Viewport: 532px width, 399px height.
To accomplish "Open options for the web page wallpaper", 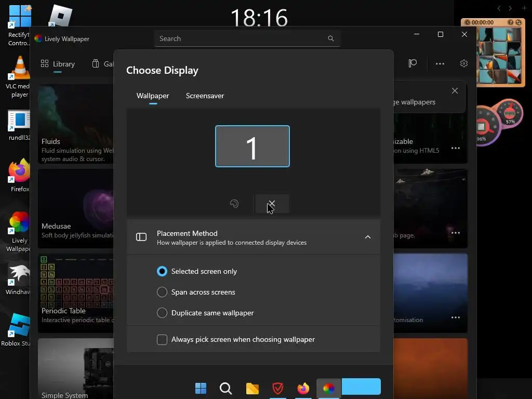I will pyautogui.click(x=456, y=233).
